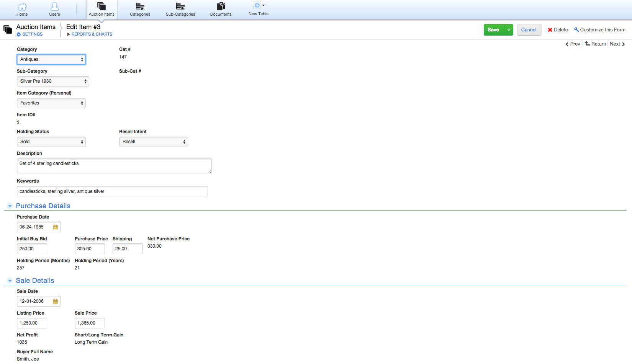Open the Item Category dropdown showing Favorites
The width and height of the screenshot is (632, 364).
pyautogui.click(x=51, y=103)
